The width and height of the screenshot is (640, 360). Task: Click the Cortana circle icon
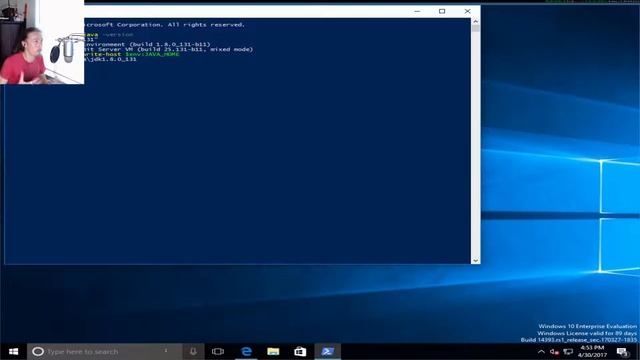click(38, 351)
